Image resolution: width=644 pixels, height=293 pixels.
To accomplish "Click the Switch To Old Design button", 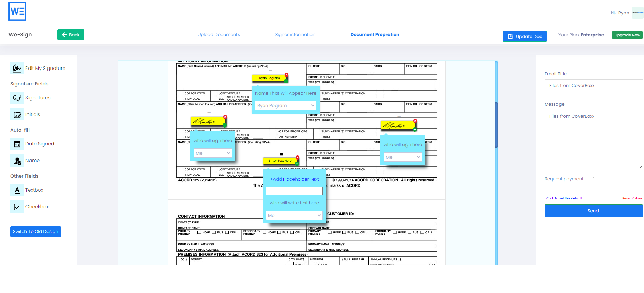I will tap(36, 232).
